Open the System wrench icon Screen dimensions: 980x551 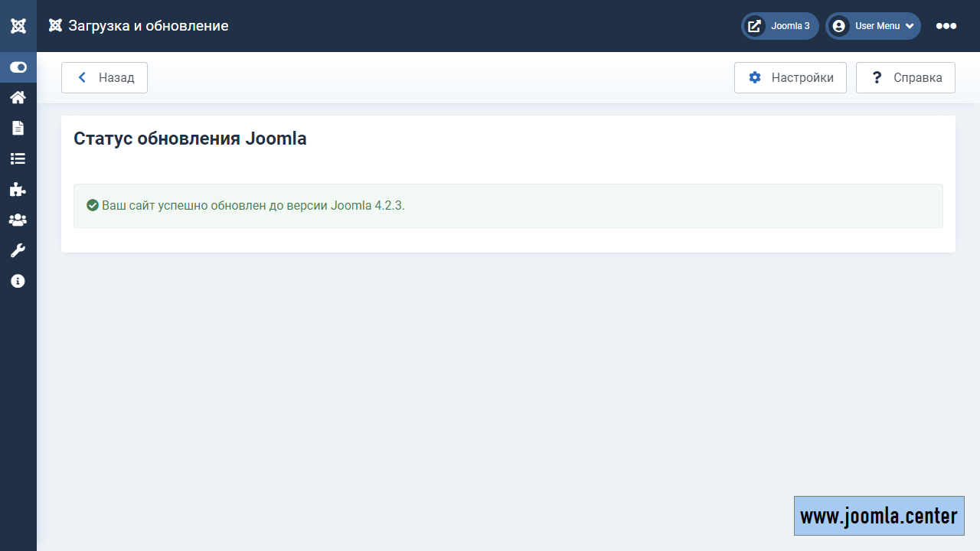[18, 250]
